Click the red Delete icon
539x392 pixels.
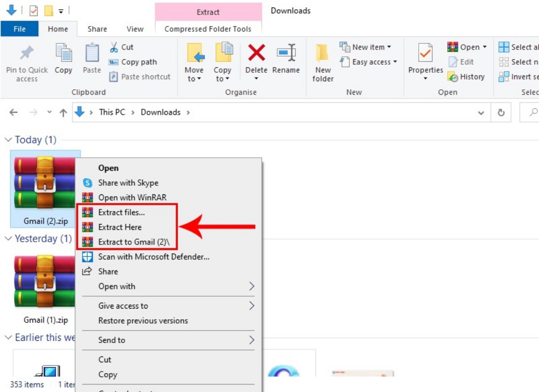(256, 53)
